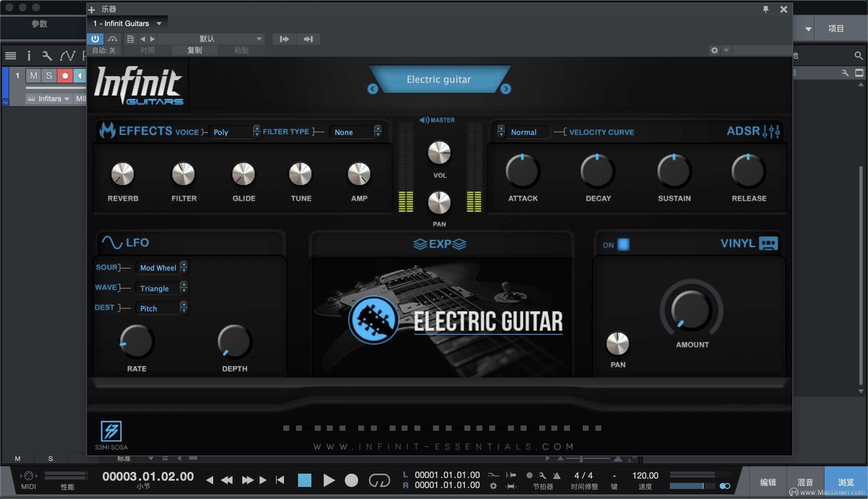Click the 复制 copy button
This screenshot has width=868, height=499.
tap(194, 50)
